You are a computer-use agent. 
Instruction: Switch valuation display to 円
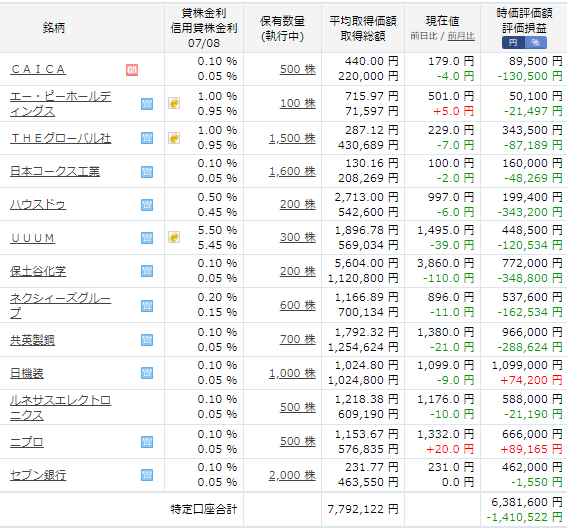(x=513, y=43)
